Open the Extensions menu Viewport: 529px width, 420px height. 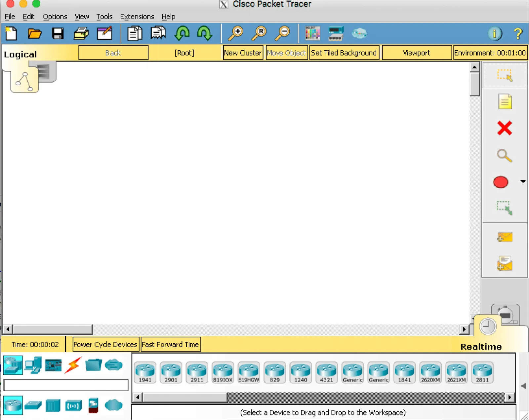pyautogui.click(x=137, y=17)
